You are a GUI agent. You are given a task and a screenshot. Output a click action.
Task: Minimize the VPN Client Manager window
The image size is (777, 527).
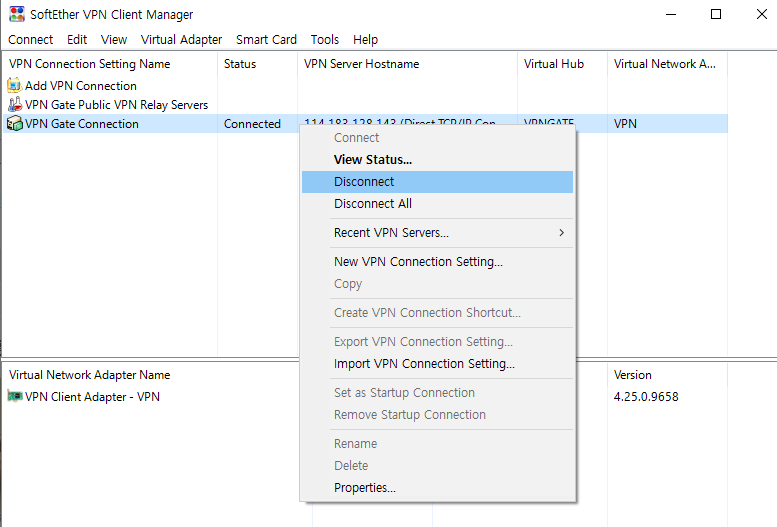pyautogui.click(x=671, y=14)
